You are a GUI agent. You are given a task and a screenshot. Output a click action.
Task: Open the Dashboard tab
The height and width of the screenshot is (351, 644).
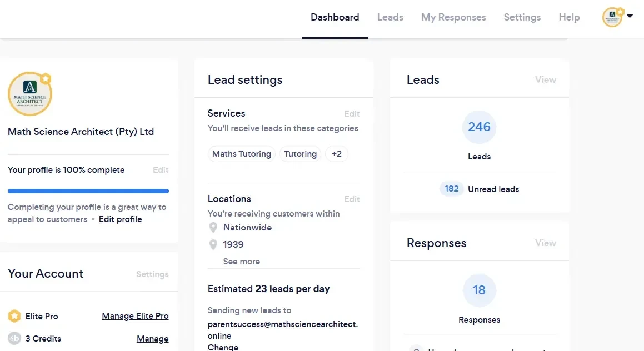coord(335,17)
